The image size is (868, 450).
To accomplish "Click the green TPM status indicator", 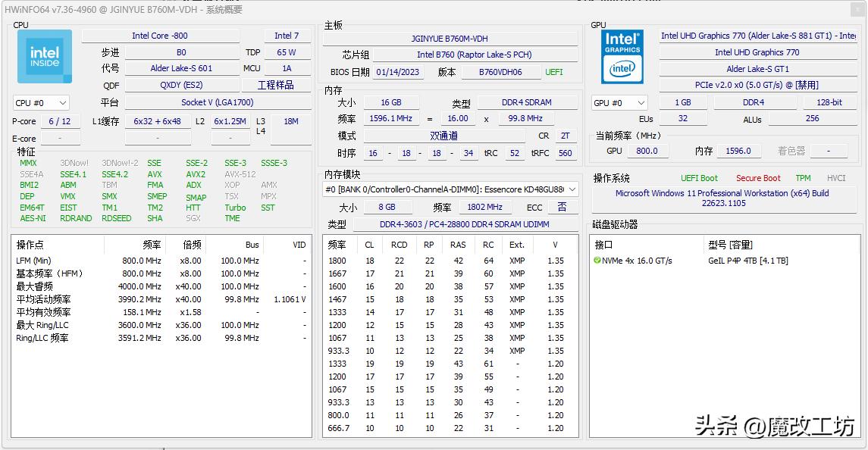I will pos(803,177).
